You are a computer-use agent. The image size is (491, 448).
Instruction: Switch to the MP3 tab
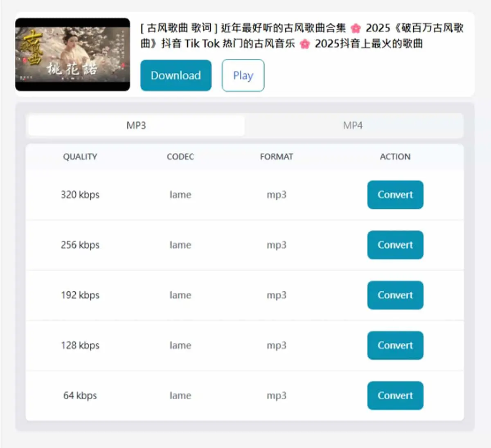click(136, 126)
